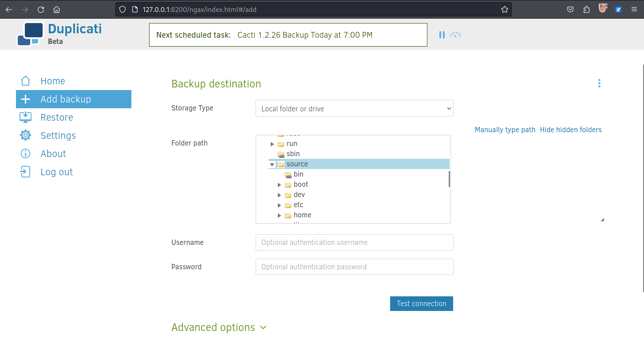Image resolution: width=644 pixels, height=358 pixels.
Task: Expand the boot folder node
Action: 280,185
